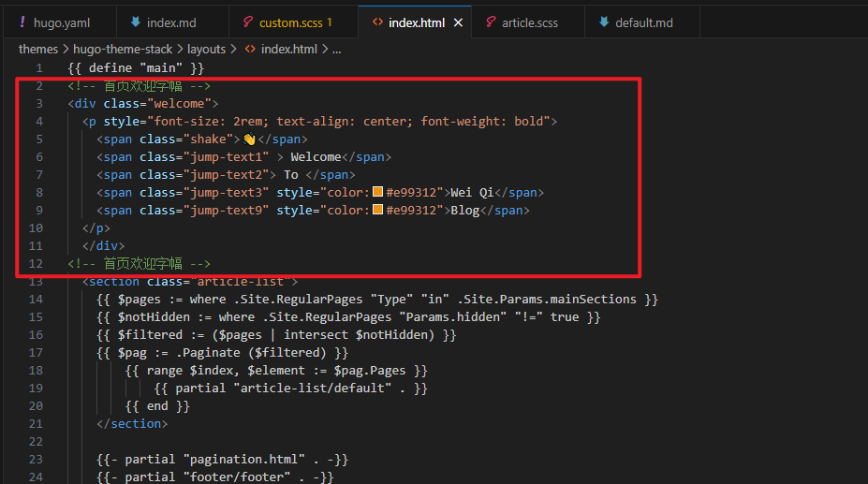Open the hugo-theme-stack breadcrumb
868x484 pixels.
tap(123, 50)
